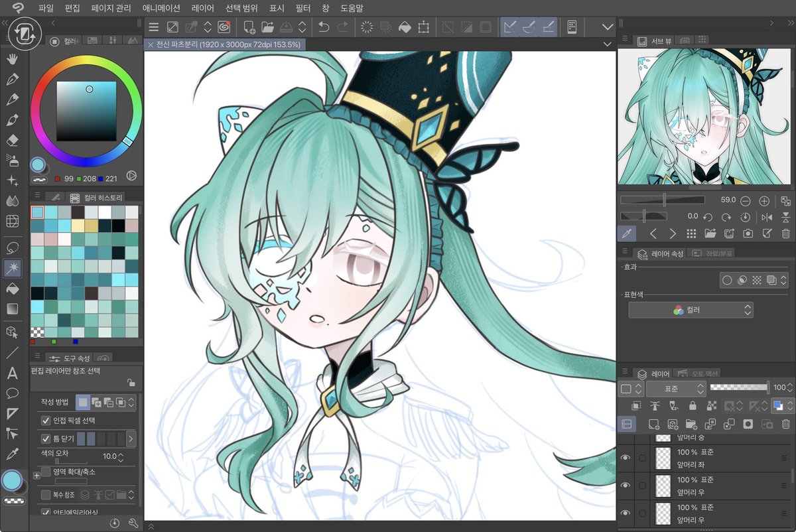Viewport: 796px width, 532px height.
Task: Flip the Sub View image horizontally
Action: coord(767,217)
